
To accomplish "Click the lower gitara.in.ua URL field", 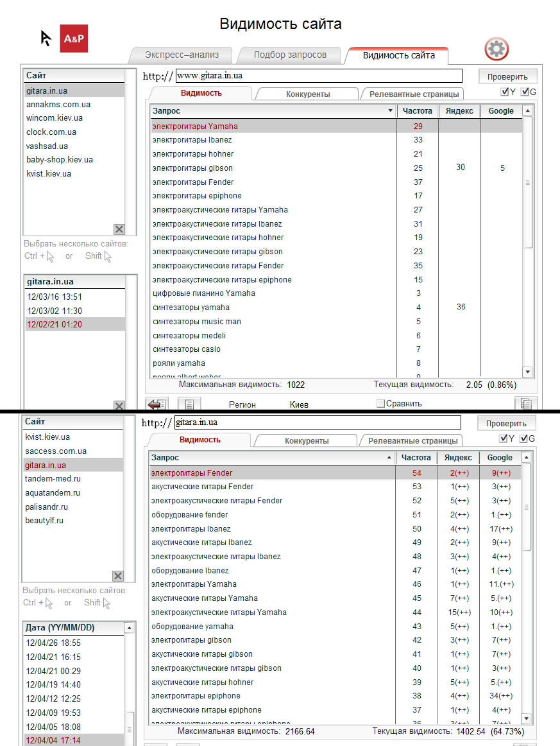I will (318, 422).
